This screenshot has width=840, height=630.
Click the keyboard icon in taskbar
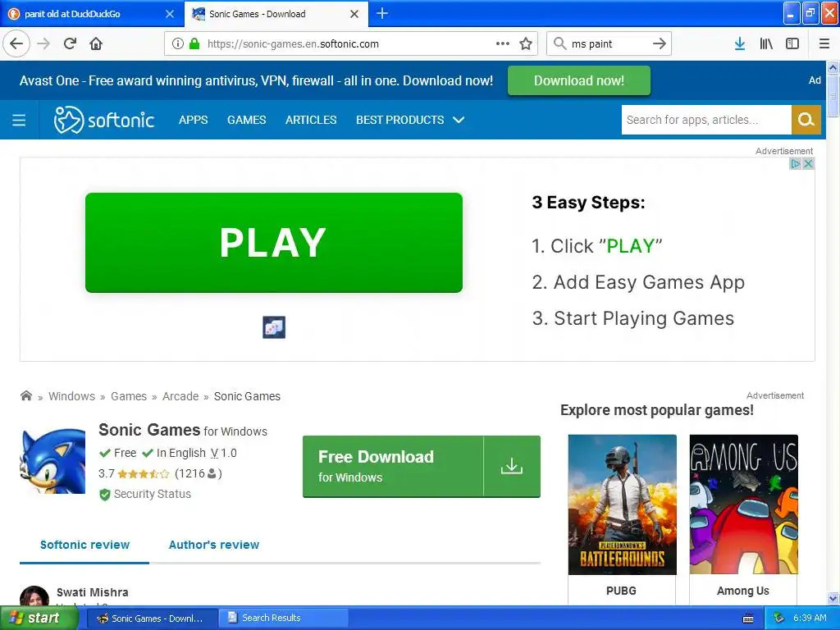coord(748,619)
